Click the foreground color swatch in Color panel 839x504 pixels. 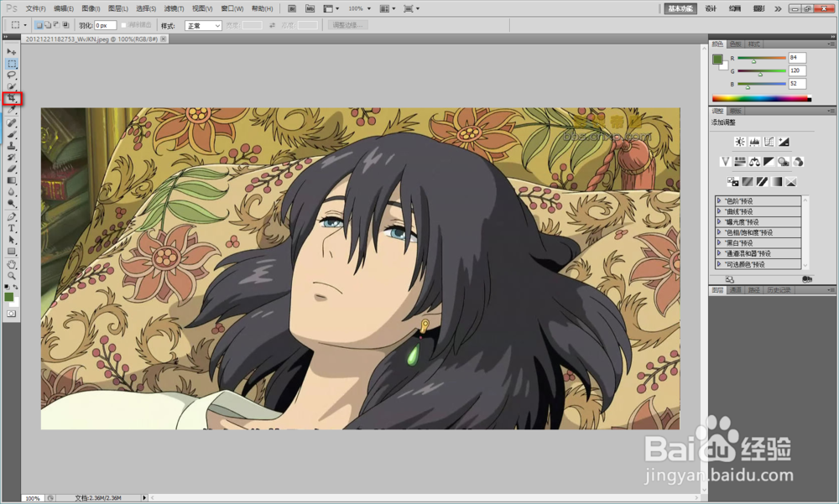(717, 60)
